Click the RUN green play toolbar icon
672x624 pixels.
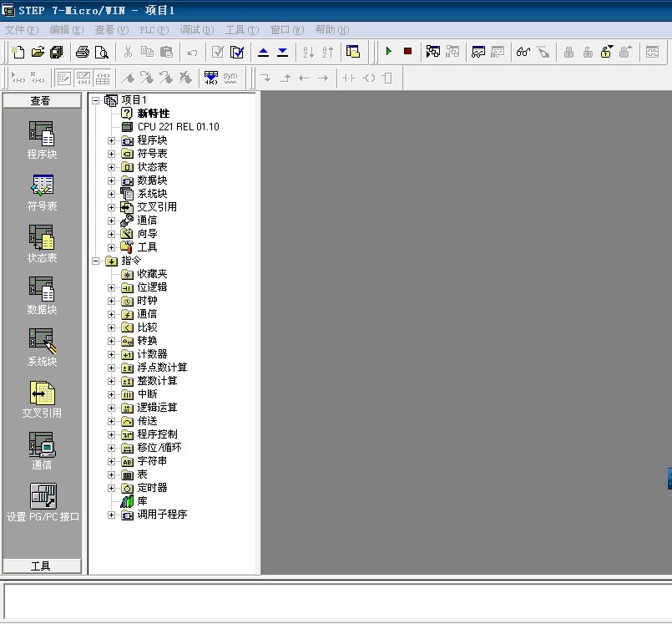tap(388, 52)
